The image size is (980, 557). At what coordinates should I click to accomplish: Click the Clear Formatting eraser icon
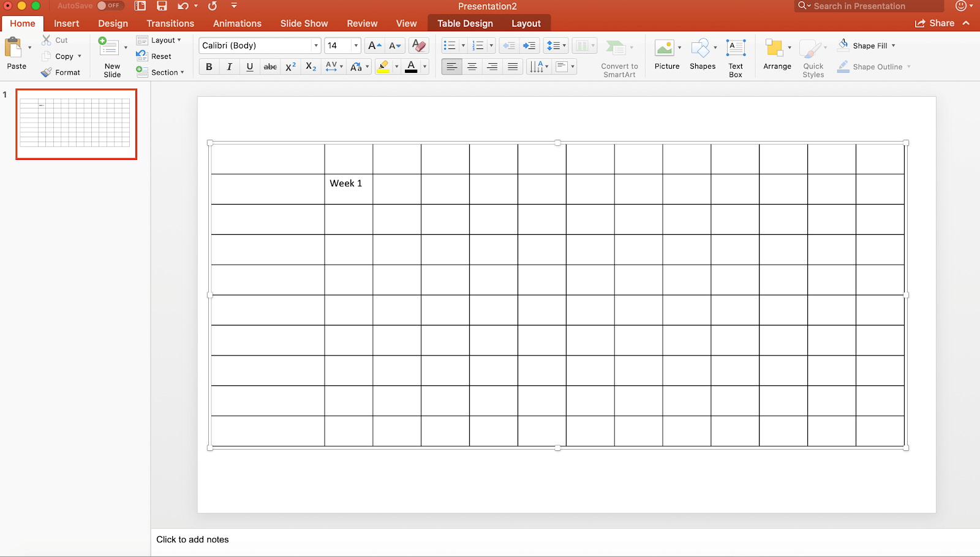(419, 45)
